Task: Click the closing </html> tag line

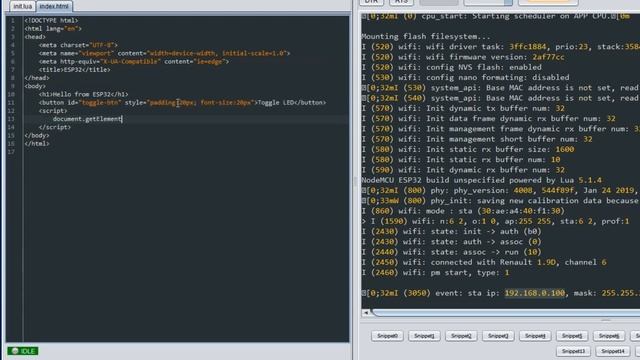Action: [37, 144]
